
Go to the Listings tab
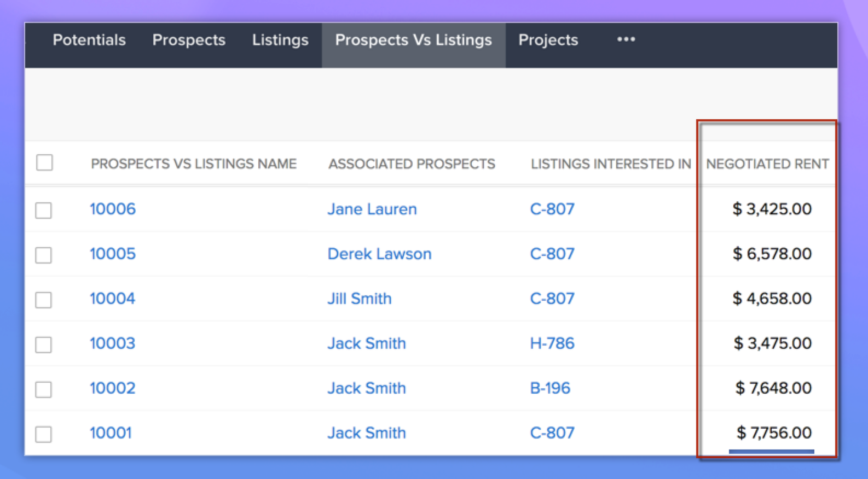tap(280, 40)
